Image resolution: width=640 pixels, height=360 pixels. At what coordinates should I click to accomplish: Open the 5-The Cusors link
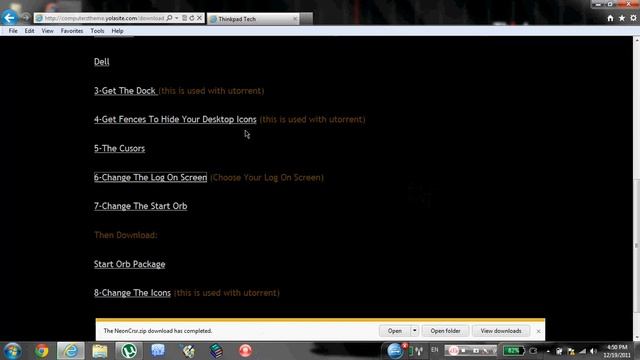(x=119, y=148)
